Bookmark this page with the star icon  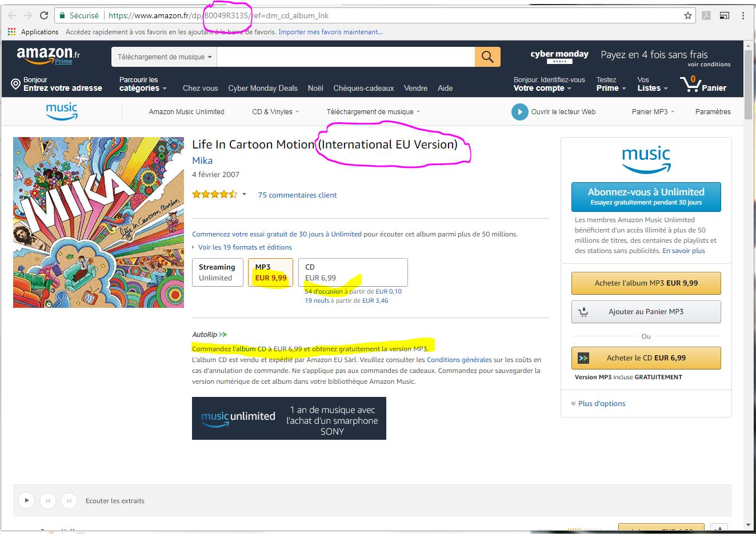688,16
